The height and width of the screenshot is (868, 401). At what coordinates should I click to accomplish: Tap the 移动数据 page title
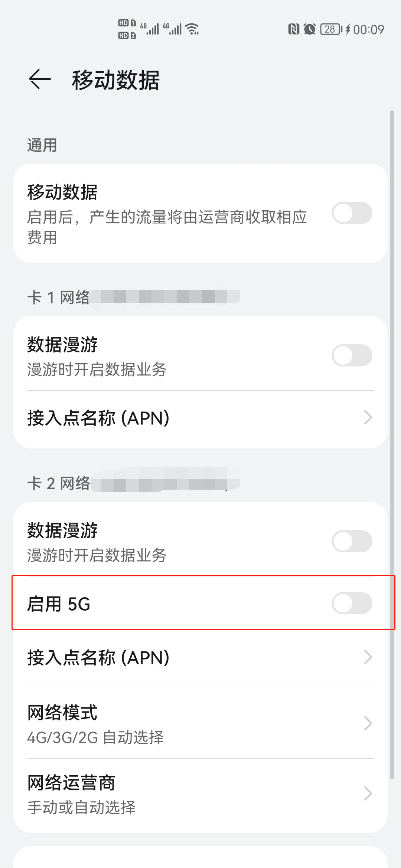click(x=116, y=80)
